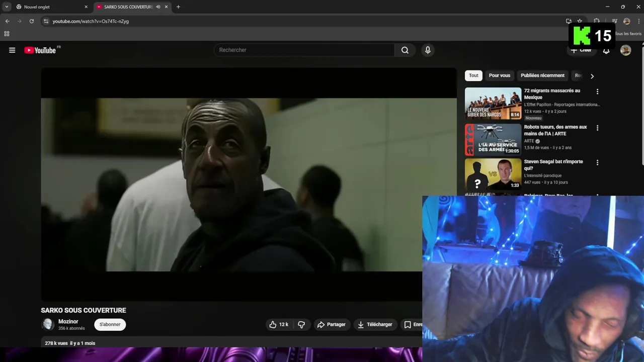
Task: Open the tab search dropdown arrow
Action: (7, 7)
